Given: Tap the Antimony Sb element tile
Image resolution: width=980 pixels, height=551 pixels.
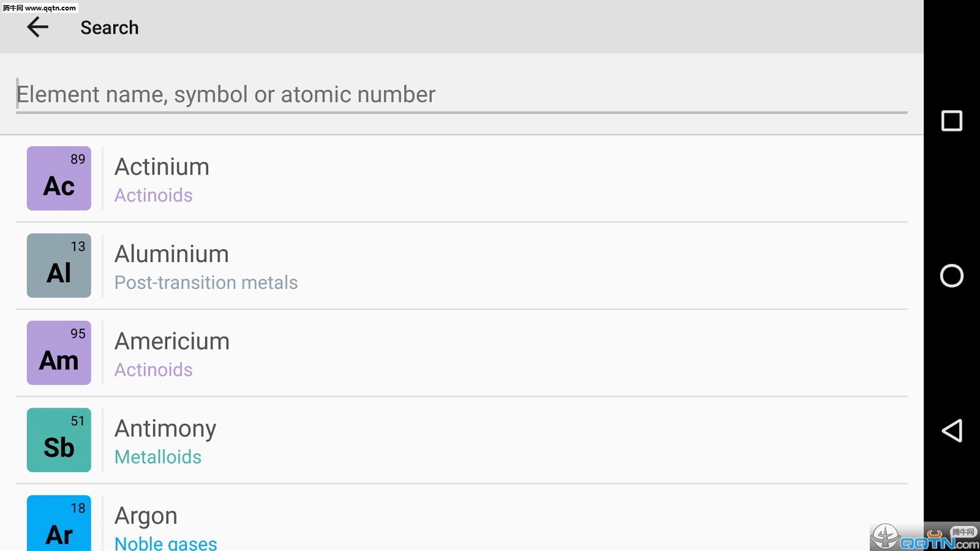Looking at the screenshot, I should tap(59, 440).
